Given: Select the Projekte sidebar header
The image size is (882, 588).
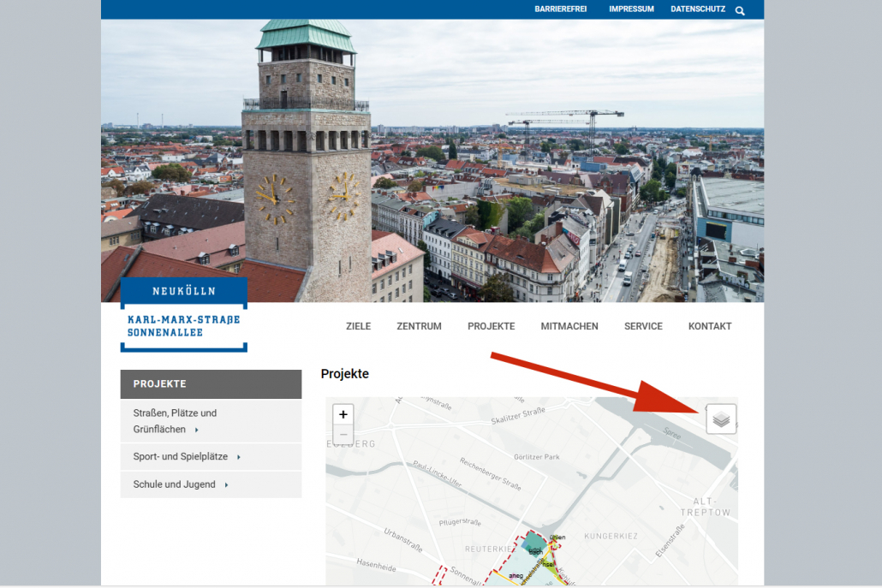Looking at the screenshot, I should click(211, 384).
